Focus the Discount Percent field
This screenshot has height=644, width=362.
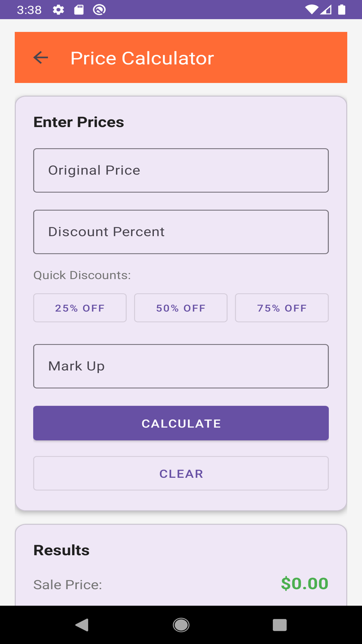pos(181,232)
